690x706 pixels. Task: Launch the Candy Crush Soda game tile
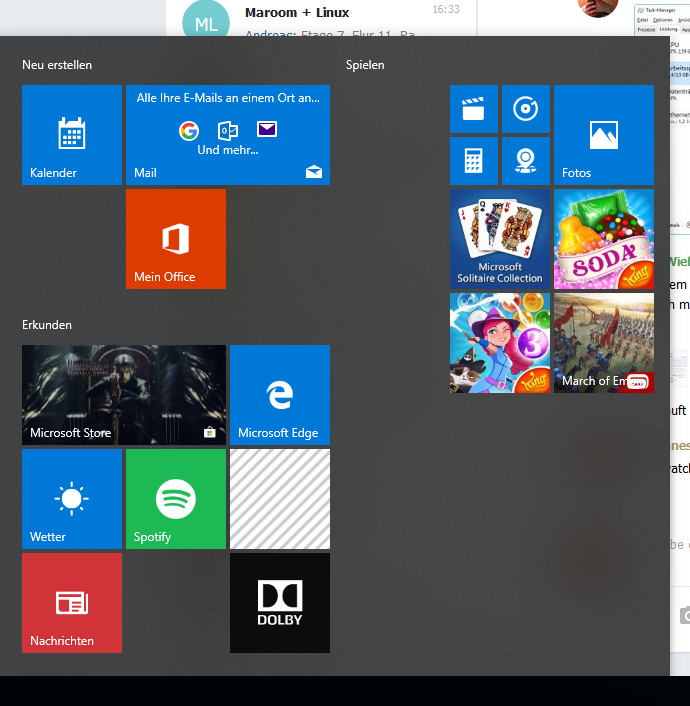coord(603,239)
